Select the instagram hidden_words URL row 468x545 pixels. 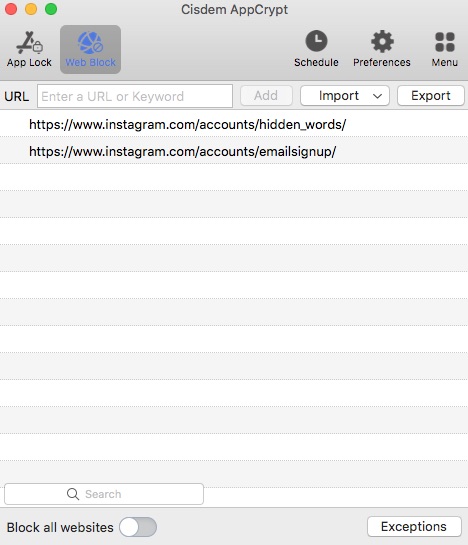click(234, 124)
